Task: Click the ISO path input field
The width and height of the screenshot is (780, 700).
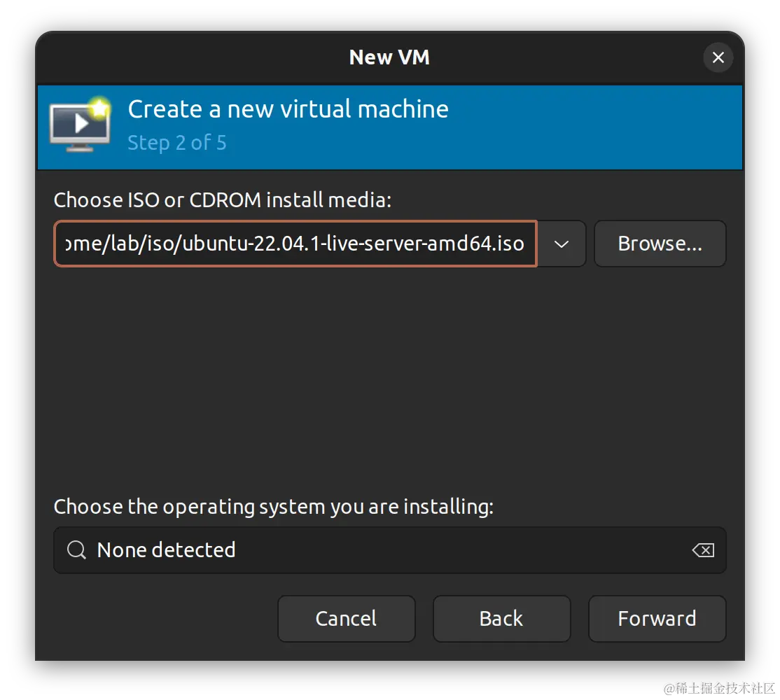Action: pyautogui.click(x=295, y=244)
